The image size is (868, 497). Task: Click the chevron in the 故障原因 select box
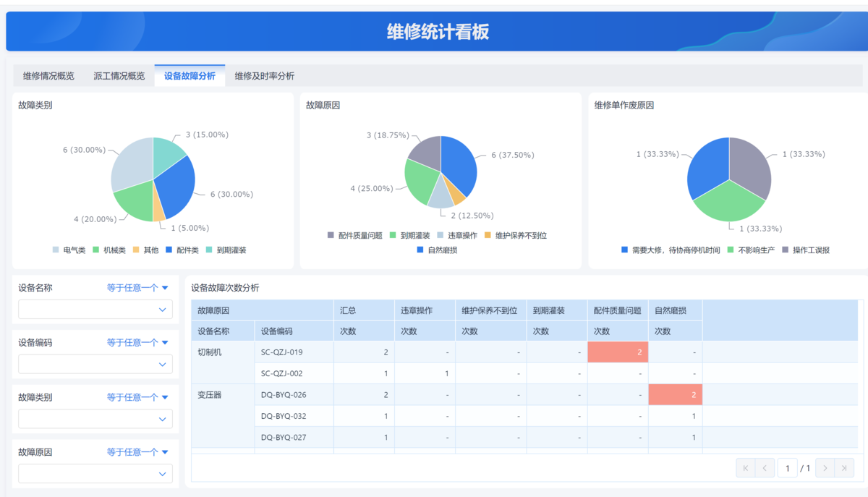coord(163,474)
